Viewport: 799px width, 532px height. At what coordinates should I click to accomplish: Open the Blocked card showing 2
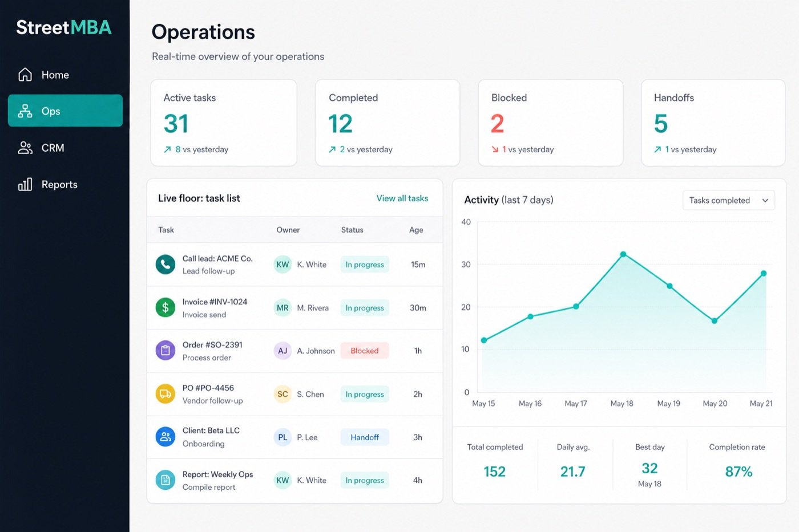(x=551, y=123)
